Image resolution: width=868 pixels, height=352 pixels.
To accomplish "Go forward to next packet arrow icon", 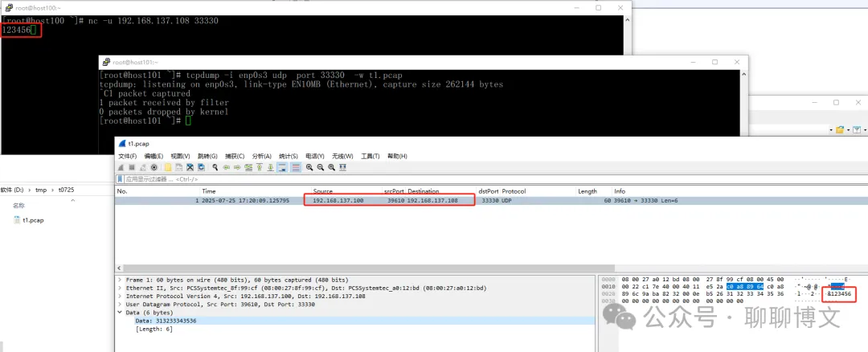I will tap(237, 167).
